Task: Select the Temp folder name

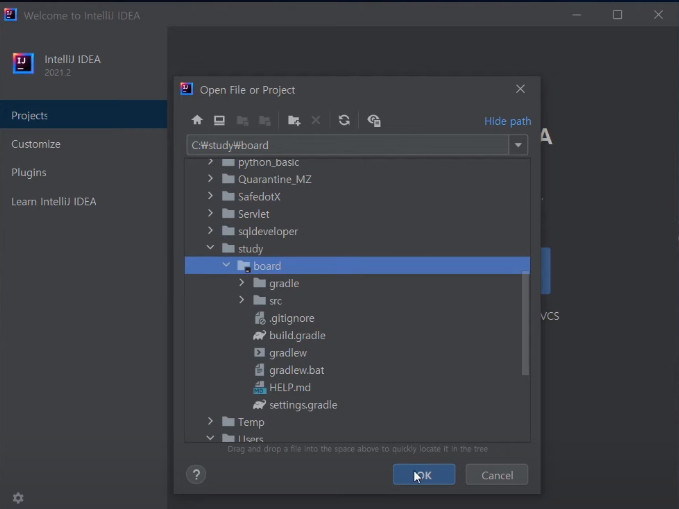Action: (x=251, y=422)
